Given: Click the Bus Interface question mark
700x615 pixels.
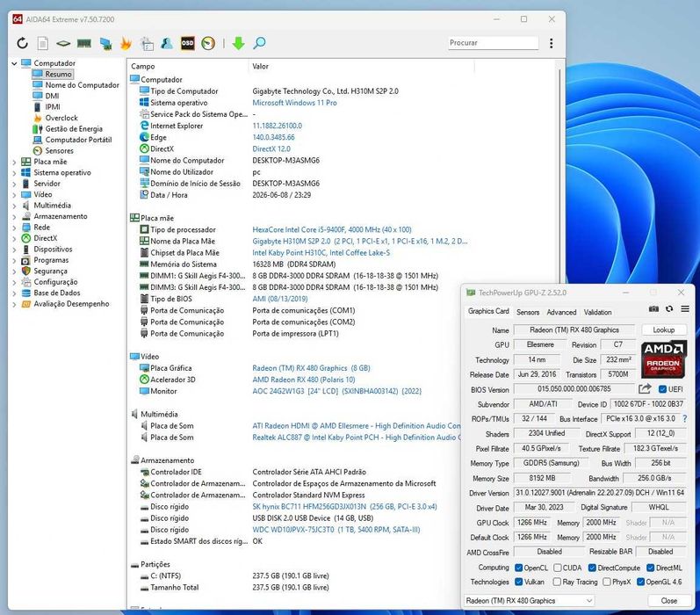Looking at the screenshot, I should pos(685,418).
